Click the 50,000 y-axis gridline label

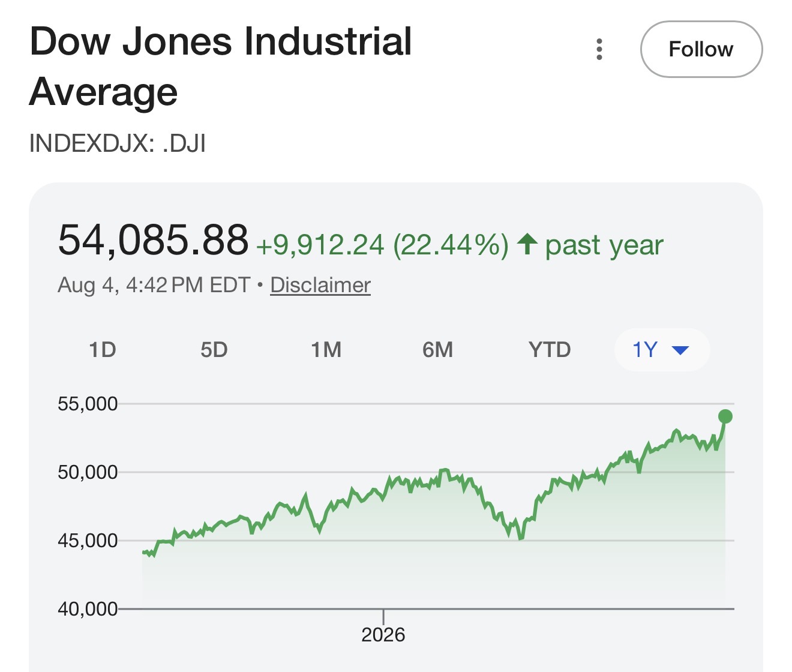point(88,472)
